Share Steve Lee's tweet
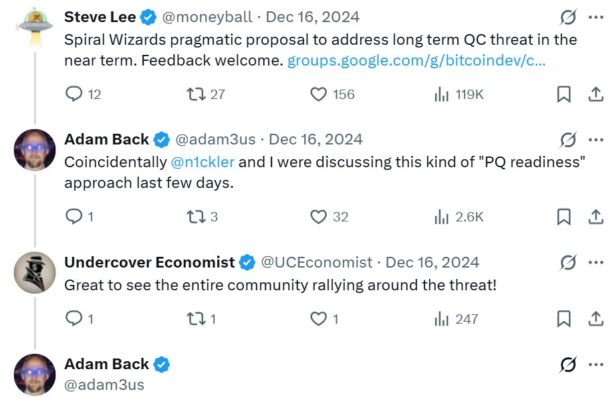Viewport: 615px width, 410px height. tap(596, 94)
